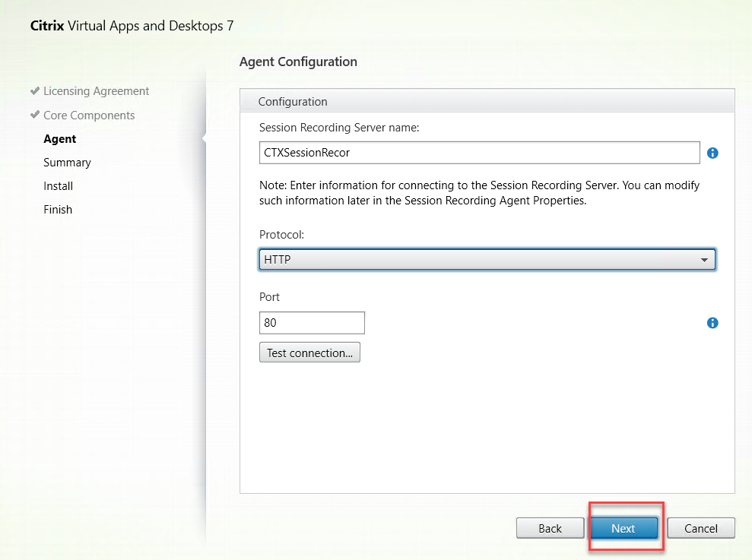Click the info icon next to Port field
The image size is (752, 560).
tap(712, 323)
